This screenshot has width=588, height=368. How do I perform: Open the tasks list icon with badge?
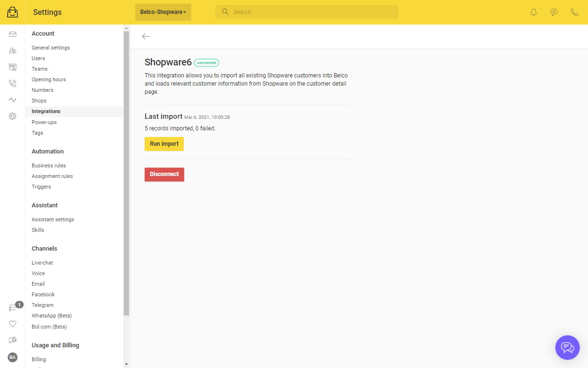coord(13,307)
